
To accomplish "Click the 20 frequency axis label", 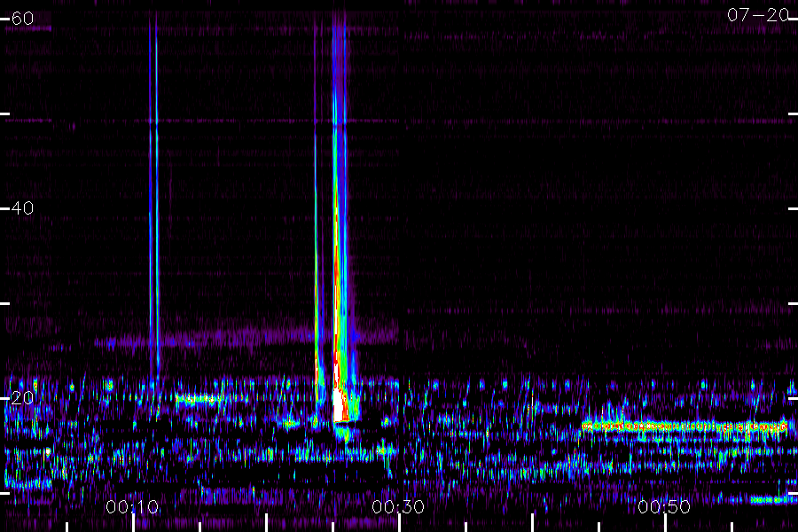I will 22,398.
